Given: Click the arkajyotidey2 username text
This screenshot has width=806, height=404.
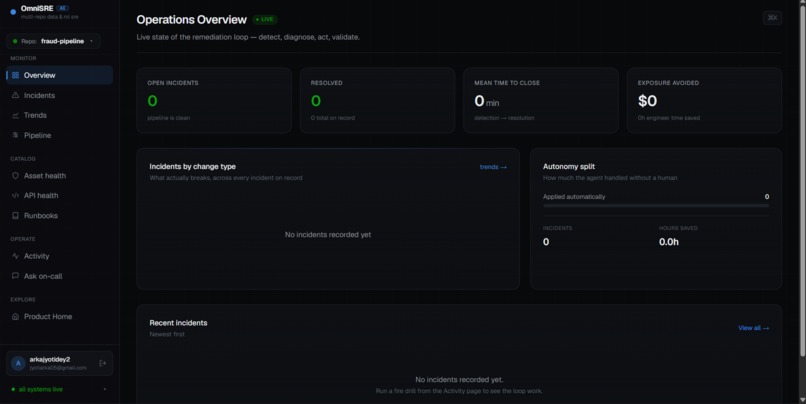Looking at the screenshot, I should coord(49,359).
